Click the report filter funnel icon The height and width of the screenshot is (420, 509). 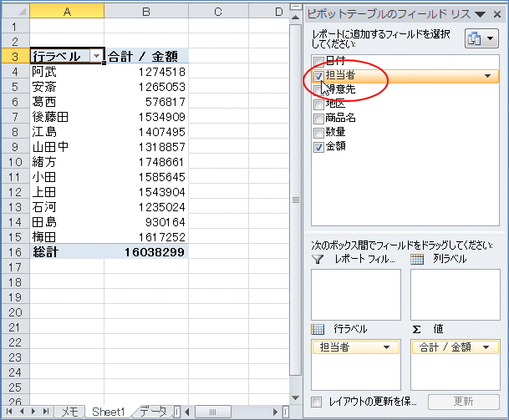[x=318, y=259]
